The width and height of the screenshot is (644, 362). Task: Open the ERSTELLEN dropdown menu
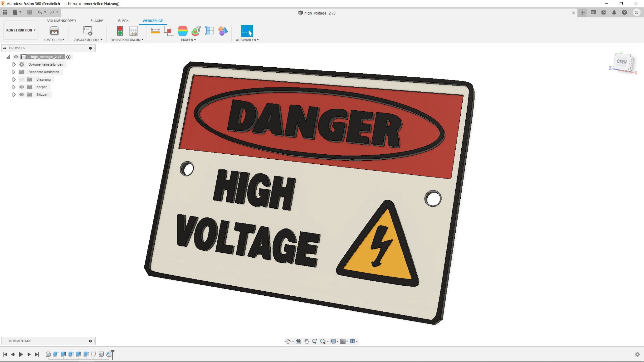(x=54, y=40)
